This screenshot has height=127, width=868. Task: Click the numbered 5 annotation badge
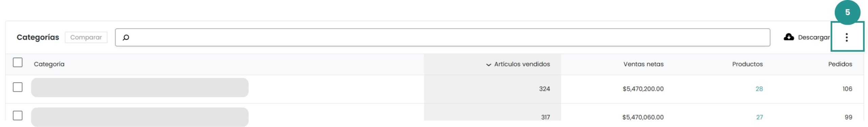click(847, 13)
